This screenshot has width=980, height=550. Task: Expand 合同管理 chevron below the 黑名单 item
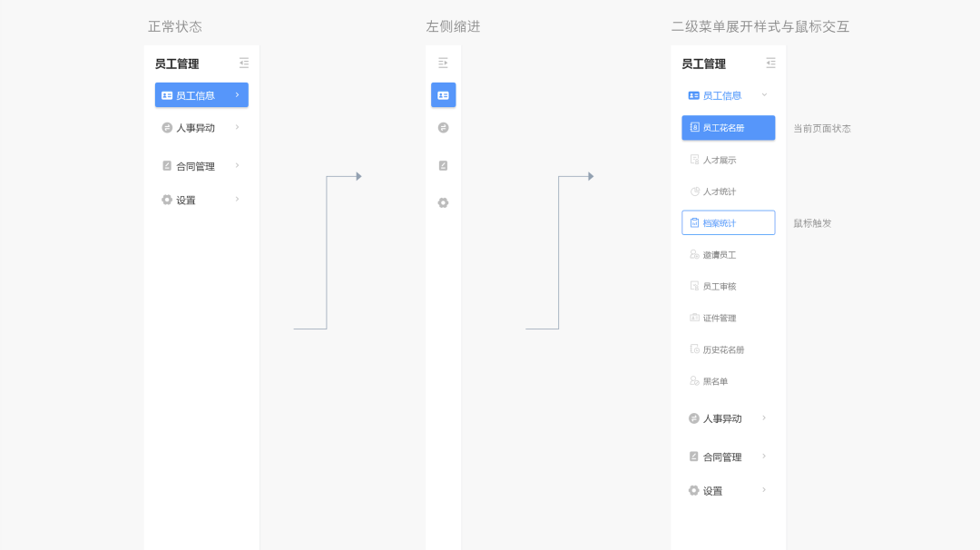[x=764, y=457]
